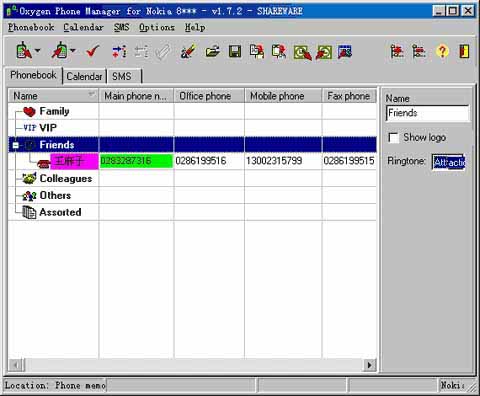Open the write-to-phone dropdown arrow
The height and width of the screenshot is (396, 480).
(x=73, y=51)
